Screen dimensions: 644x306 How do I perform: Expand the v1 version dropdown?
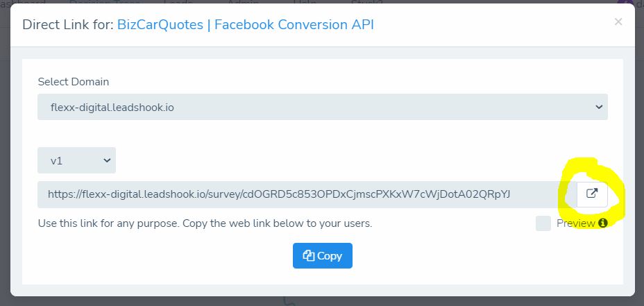[x=76, y=160]
